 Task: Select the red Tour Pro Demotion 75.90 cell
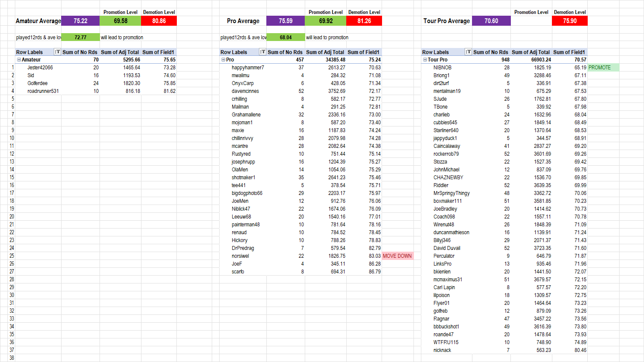[569, 21]
